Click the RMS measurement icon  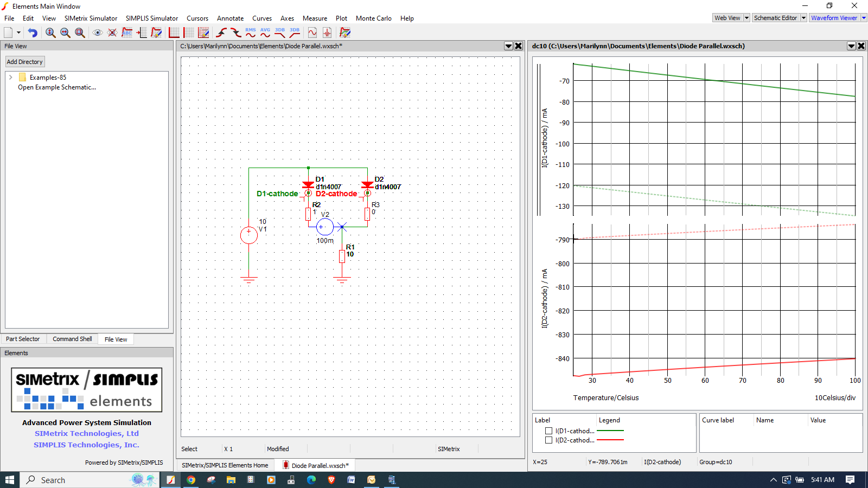tap(251, 33)
